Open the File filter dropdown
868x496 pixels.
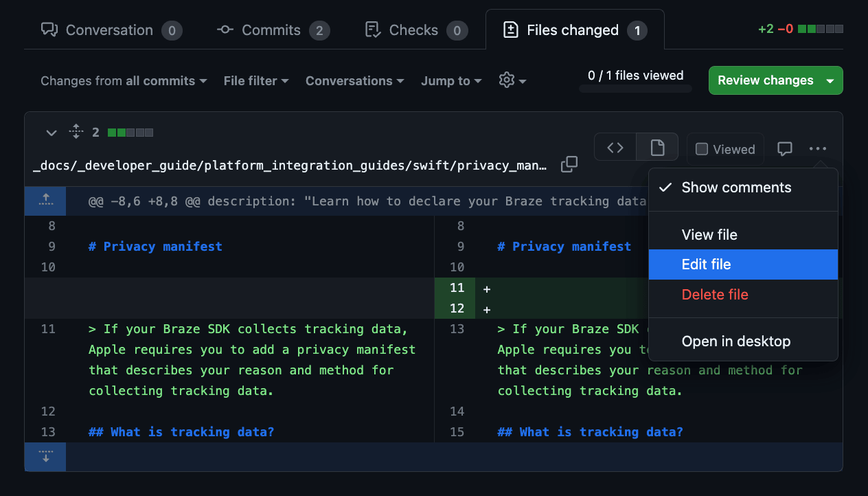coord(255,81)
